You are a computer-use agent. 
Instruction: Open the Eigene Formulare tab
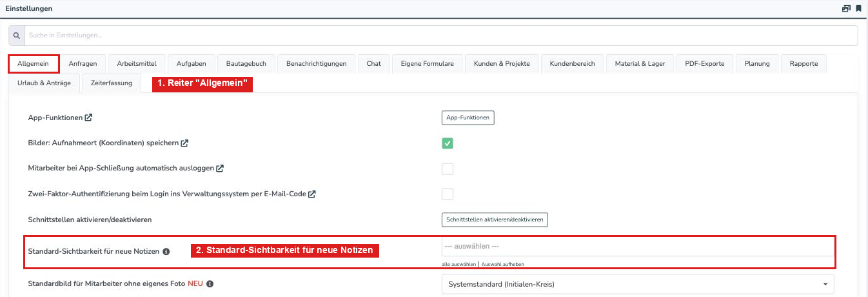(427, 64)
